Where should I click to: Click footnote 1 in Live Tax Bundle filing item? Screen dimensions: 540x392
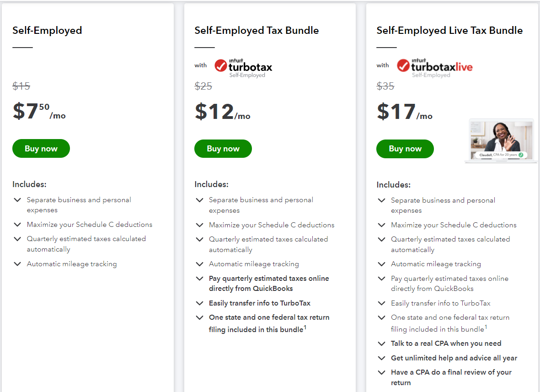click(x=486, y=327)
